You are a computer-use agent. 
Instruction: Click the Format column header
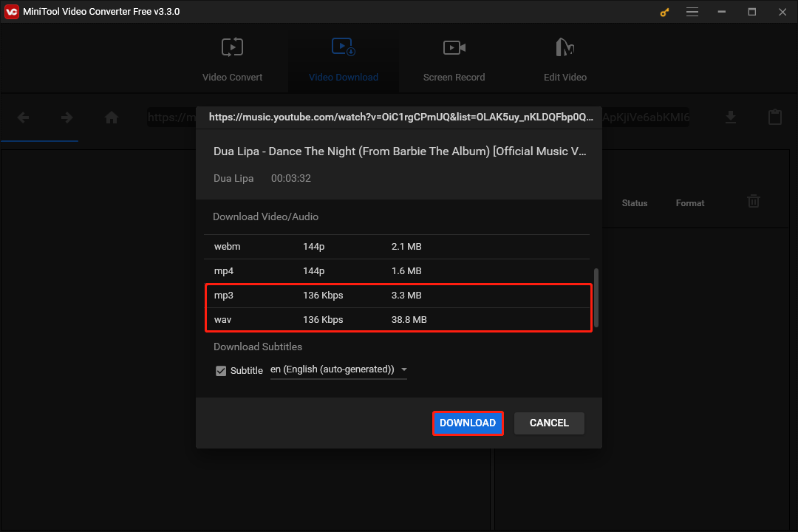pos(689,203)
